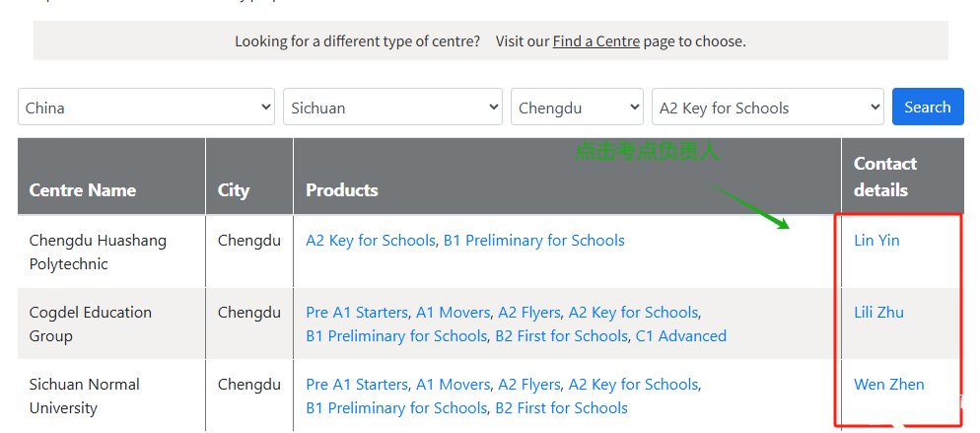This screenshot has height=433, width=980.
Task: Open Lin Yin contact details
Action: pyautogui.click(x=876, y=241)
